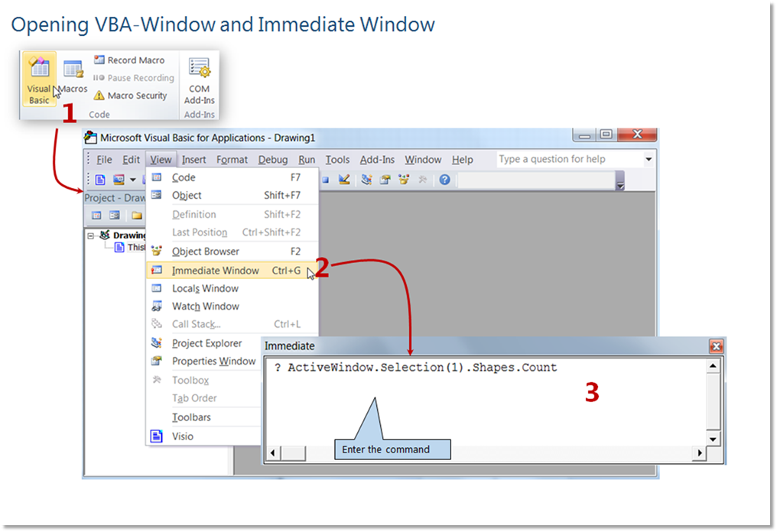Maximize the Visual Basic for Applications window
The image size is (777, 532).
[606, 135]
